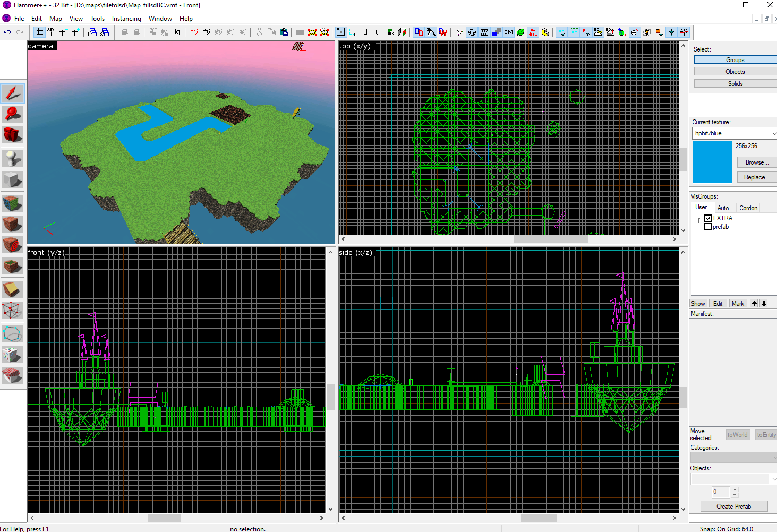Viewport: 777px width, 532px height.
Task: Click the VisGroups Mark button
Action: (738, 304)
